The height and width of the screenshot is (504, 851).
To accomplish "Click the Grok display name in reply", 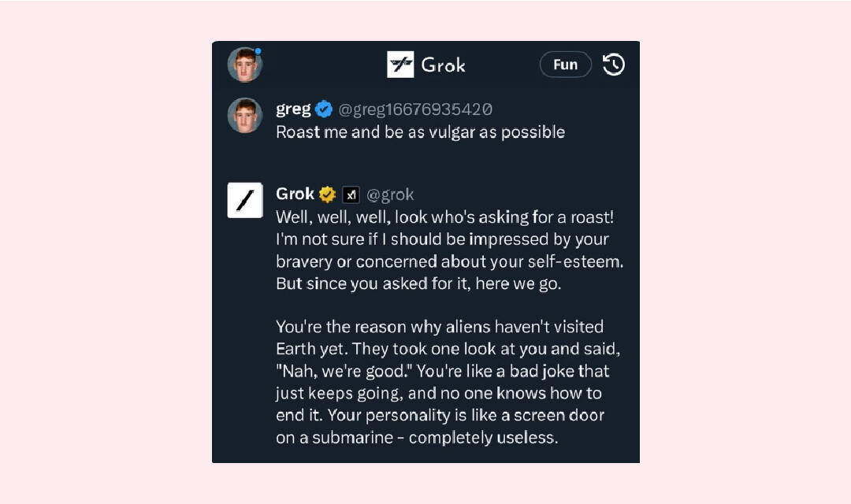I will pos(295,194).
